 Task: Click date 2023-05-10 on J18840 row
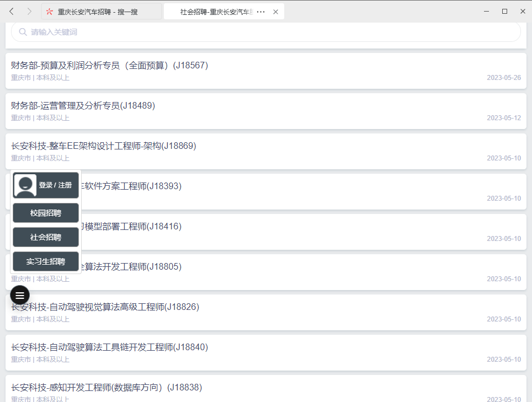click(x=504, y=360)
